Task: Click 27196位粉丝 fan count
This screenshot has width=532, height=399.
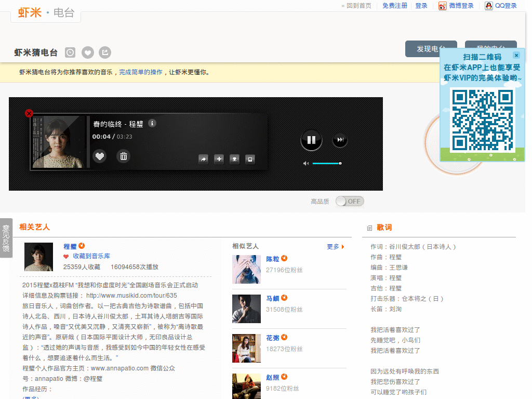Action: (284, 270)
